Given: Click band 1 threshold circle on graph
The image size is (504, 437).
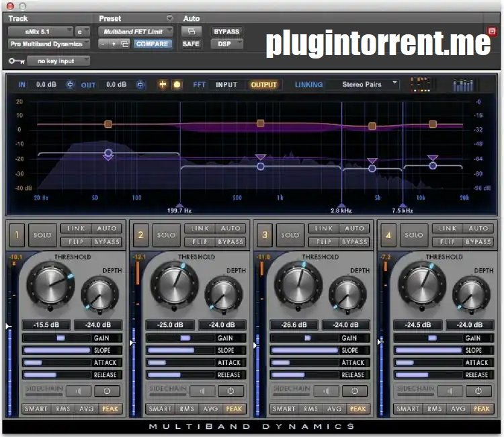Looking at the screenshot, I should [x=108, y=153].
